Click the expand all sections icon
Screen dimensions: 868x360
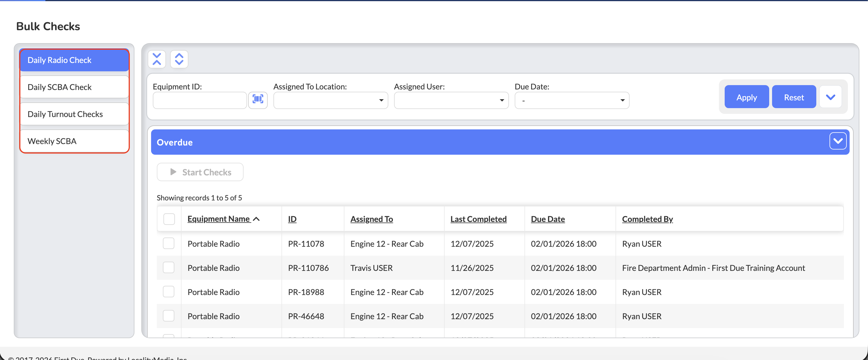[179, 59]
